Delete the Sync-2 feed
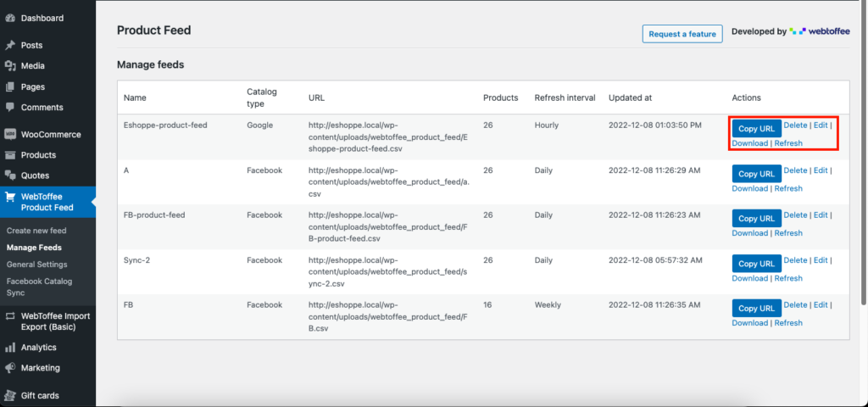This screenshot has height=407, width=868. tap(795, 260)
